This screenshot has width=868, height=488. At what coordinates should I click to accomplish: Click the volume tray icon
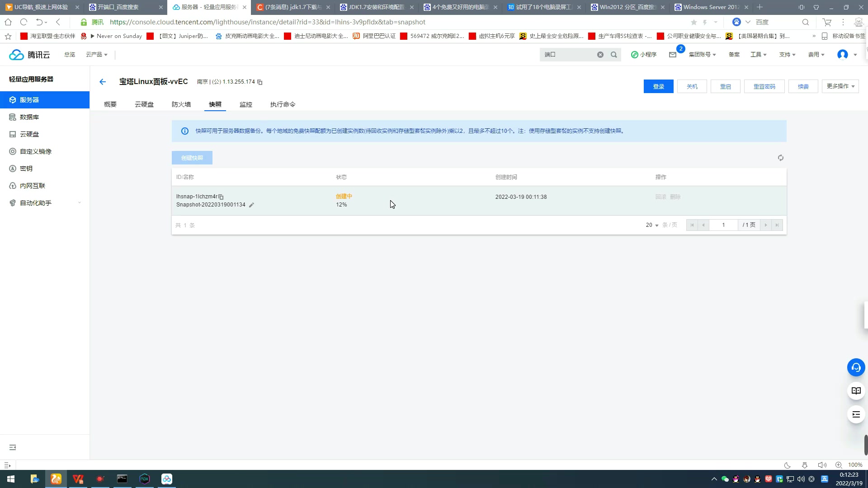coord(801,479)
